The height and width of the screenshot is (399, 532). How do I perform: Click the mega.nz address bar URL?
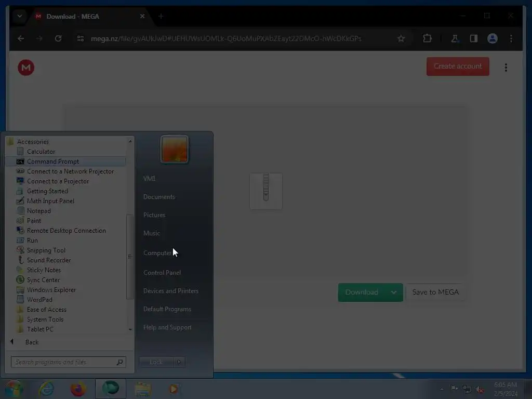(226, 38)
